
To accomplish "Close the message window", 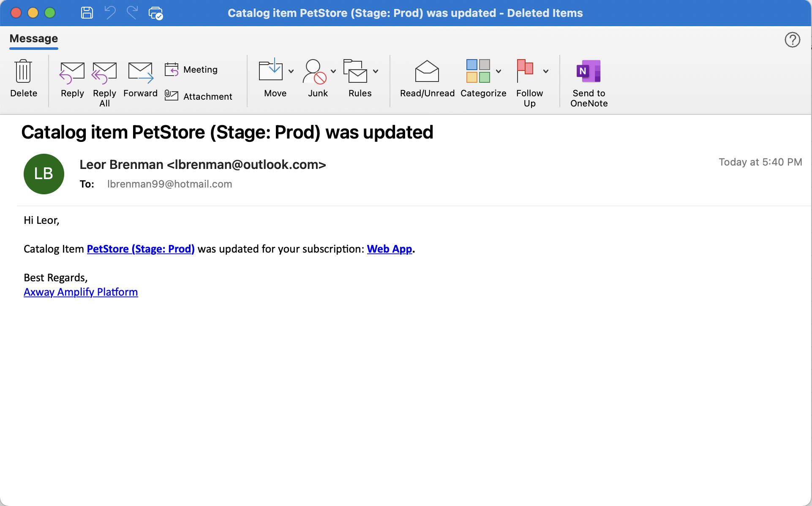I will tap(16, 13).
